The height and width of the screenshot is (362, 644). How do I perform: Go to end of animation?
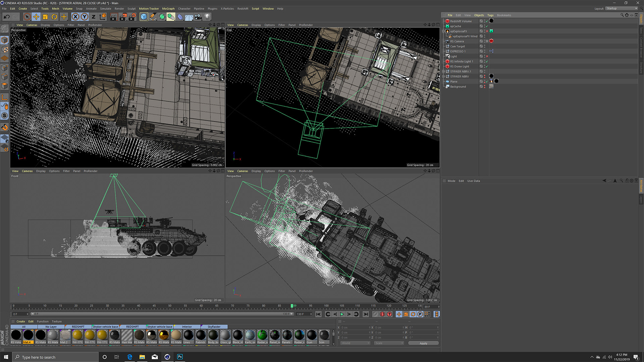[366, 314]
